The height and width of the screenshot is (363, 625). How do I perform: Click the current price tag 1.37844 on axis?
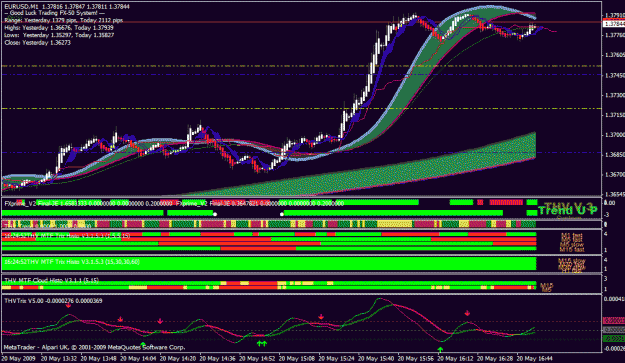pos(614,24)
